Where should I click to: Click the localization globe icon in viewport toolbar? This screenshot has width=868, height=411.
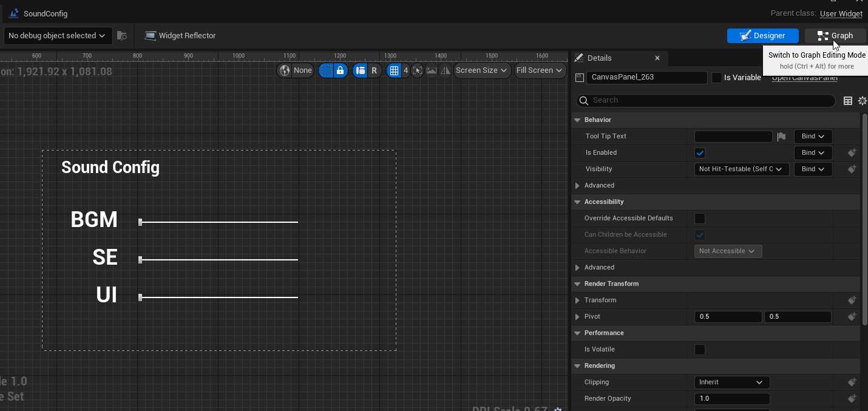tap(285, 70)
